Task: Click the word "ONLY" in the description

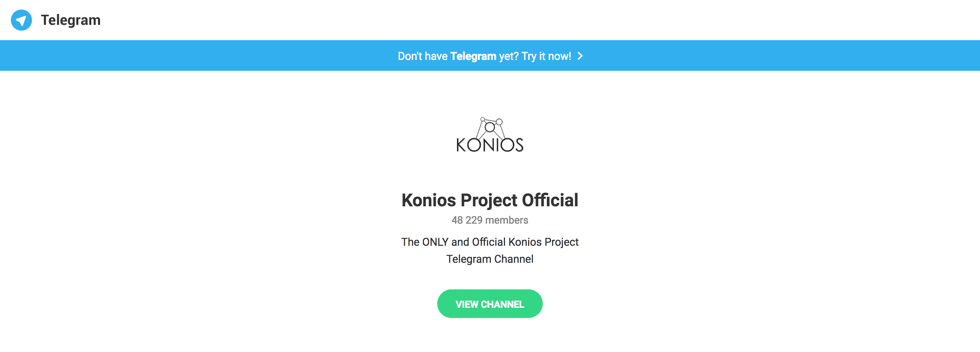Action: click(x=435, y=242)
